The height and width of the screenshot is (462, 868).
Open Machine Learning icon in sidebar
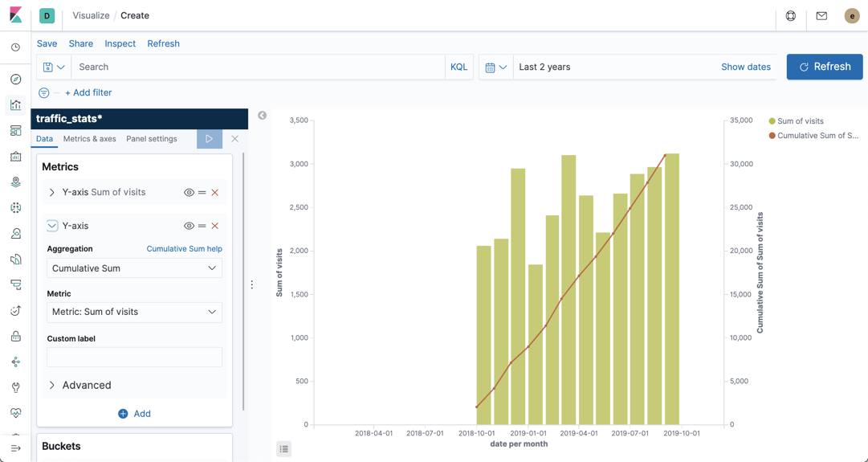coord(15,208)
